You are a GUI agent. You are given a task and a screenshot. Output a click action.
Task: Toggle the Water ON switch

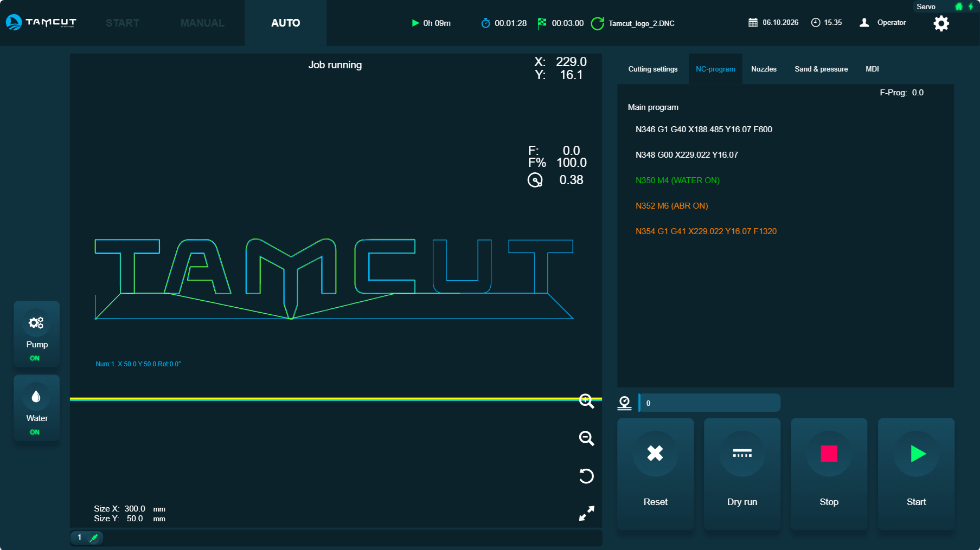click(37, 407)
